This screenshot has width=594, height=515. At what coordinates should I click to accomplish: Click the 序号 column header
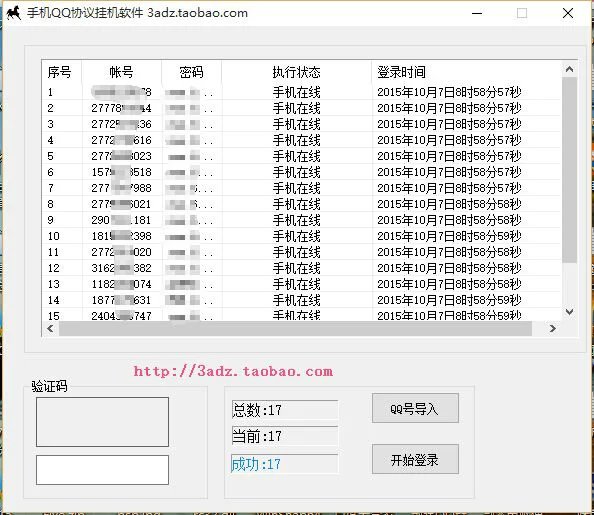(62, 72)
